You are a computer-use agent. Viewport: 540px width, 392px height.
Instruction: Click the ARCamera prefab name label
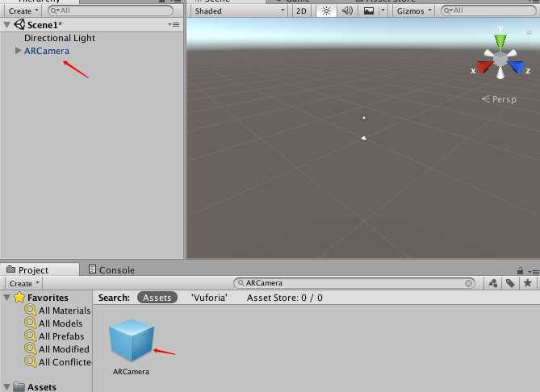pos(131,372)
